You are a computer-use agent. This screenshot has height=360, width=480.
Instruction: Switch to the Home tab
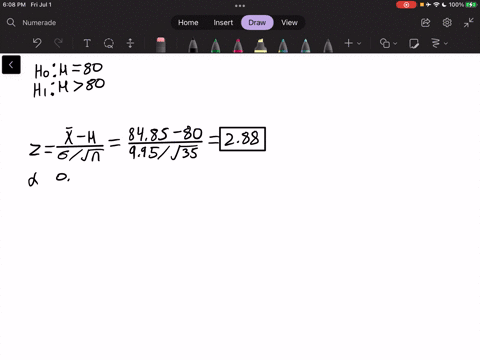pos(188,23)
